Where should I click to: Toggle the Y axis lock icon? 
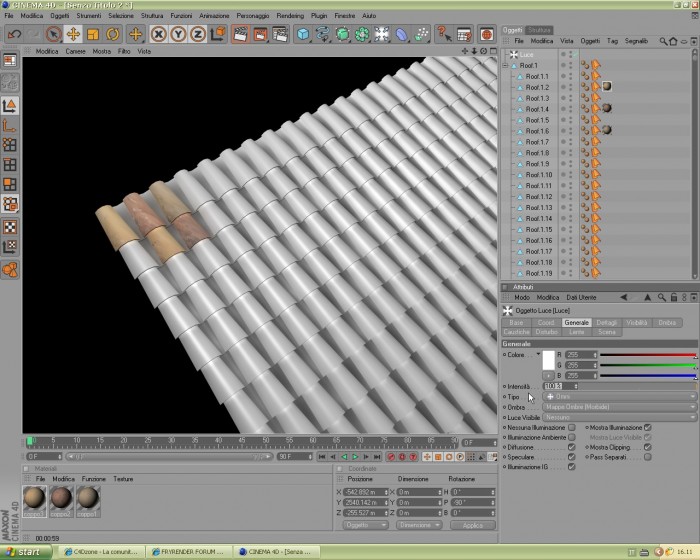click(178, 34)
